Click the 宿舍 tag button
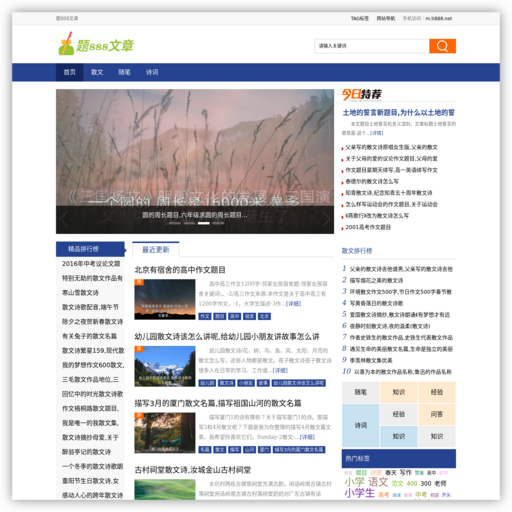Image resolution: width=512 pixels, height=512 pixels. coord(249,316)
